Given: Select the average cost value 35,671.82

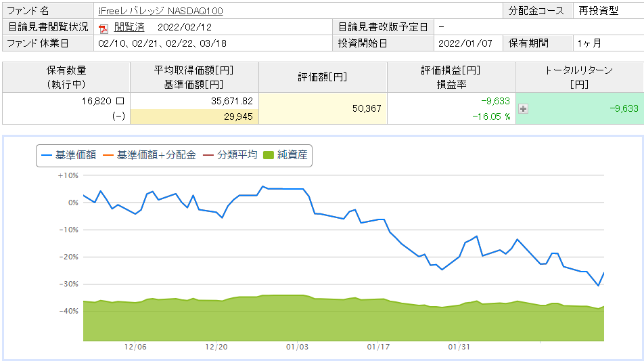Looking at the screenshot, I should click(231, 101).
